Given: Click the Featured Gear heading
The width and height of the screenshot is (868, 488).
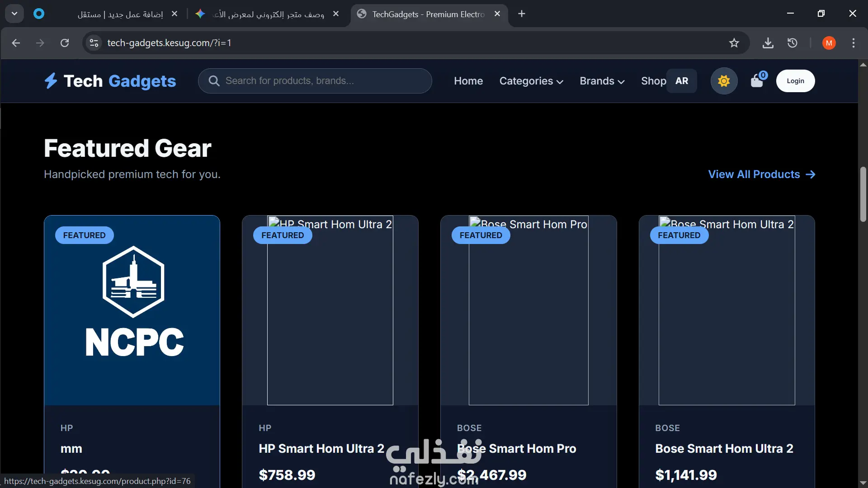Looking at the screenshot, I should [x=127, y=148].
